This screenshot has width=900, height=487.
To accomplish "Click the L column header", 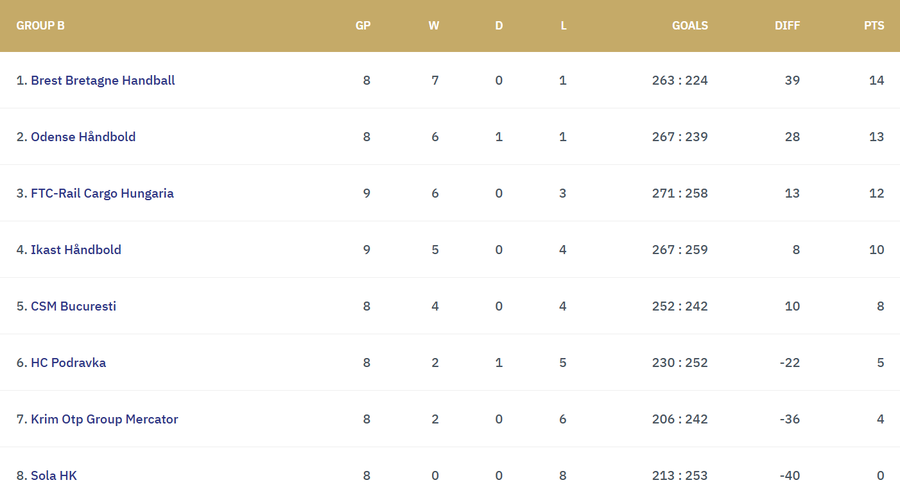I will [x=563, y=26].
